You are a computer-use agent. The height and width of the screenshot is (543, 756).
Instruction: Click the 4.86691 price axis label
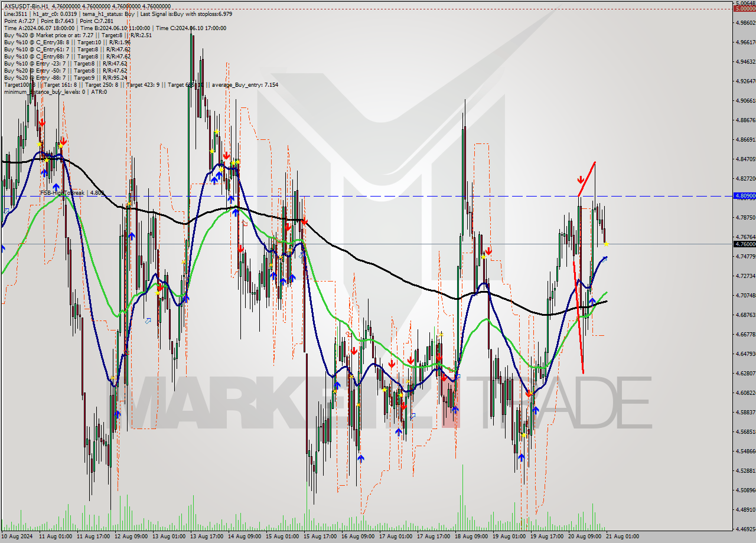pos(745,139)
